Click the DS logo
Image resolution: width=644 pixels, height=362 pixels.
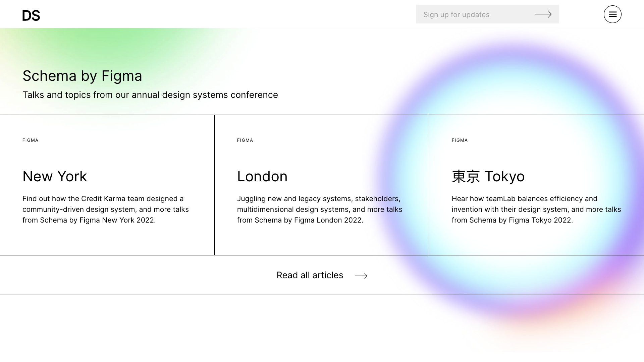coord(31,15)
